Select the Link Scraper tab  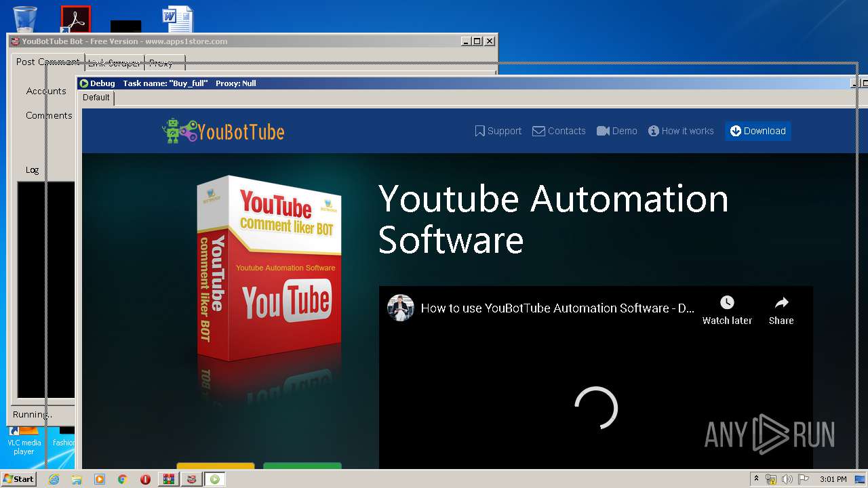pyautogui.click(x=114, y=63)
